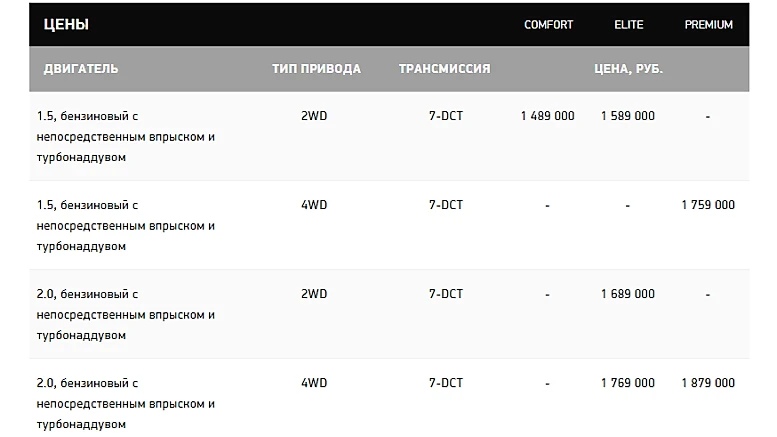Select the ELITE trim column header
This screenshot has height=437, width=777.
[628, 25]
